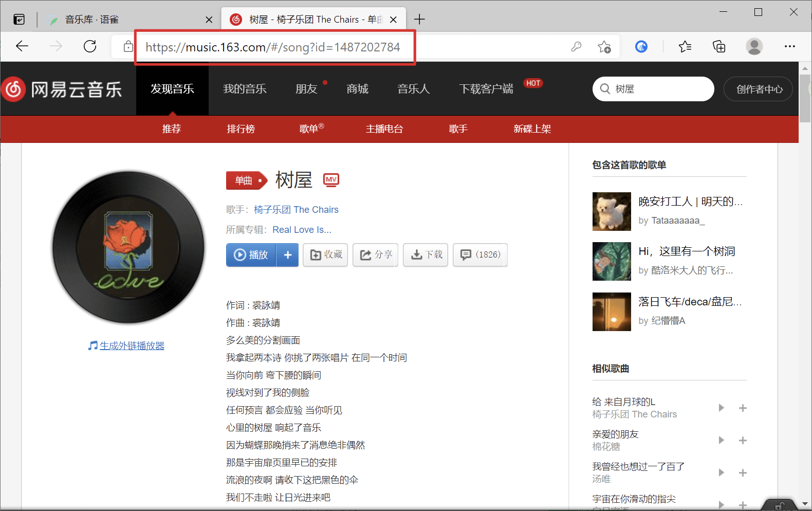Click the 下载 download button
Image resolution: width=812 pixels, height=511 pixels.
426,254
